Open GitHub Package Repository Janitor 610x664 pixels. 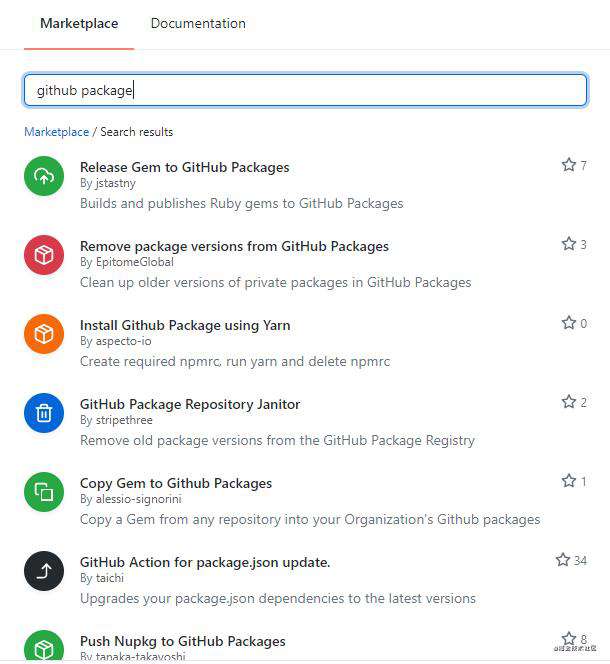[190, 404]
